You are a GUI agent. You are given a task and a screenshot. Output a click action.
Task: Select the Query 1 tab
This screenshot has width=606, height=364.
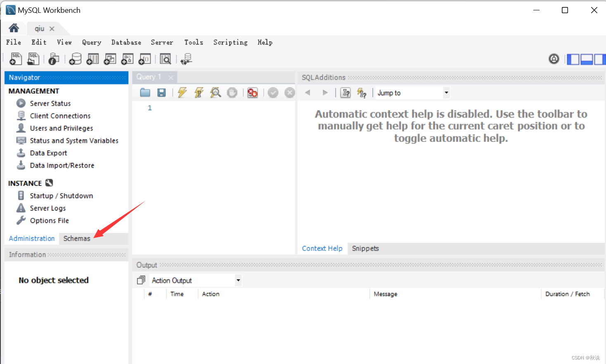point(149,77)
